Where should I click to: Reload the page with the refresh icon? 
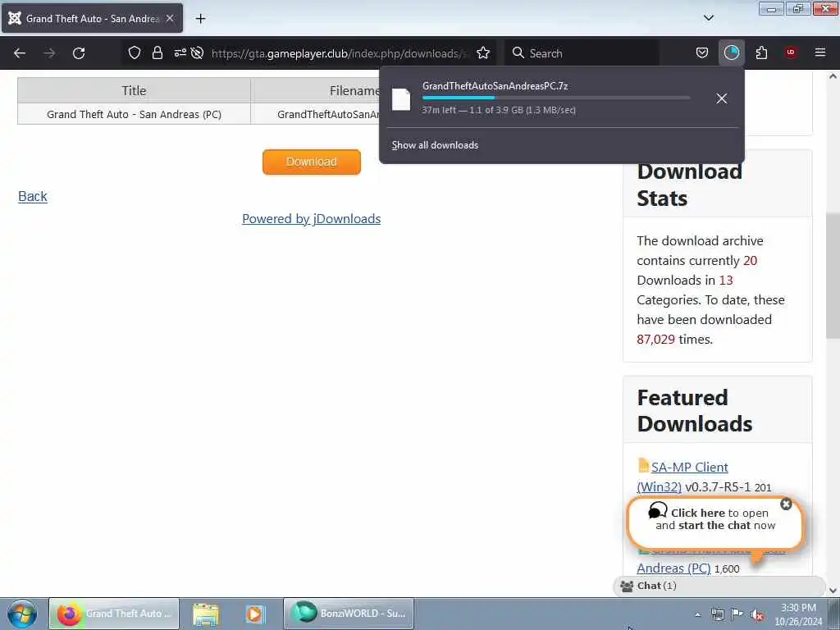[x=79, y=53]
